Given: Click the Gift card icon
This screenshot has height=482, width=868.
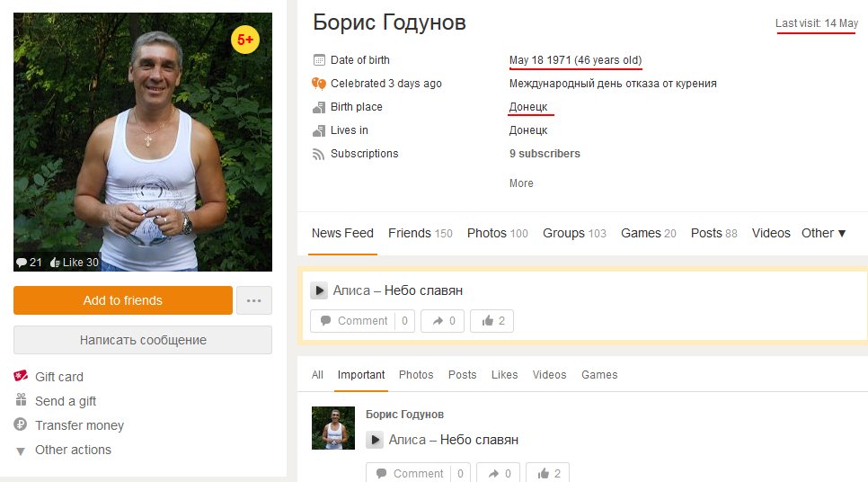Looking at the screenshot, I should point(21,376).
